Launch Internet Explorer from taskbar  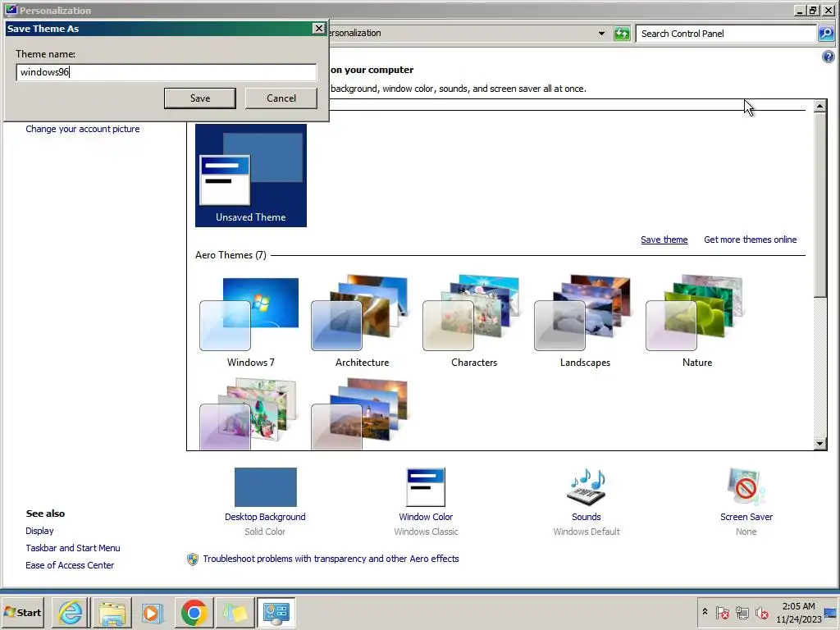[71, 612]
